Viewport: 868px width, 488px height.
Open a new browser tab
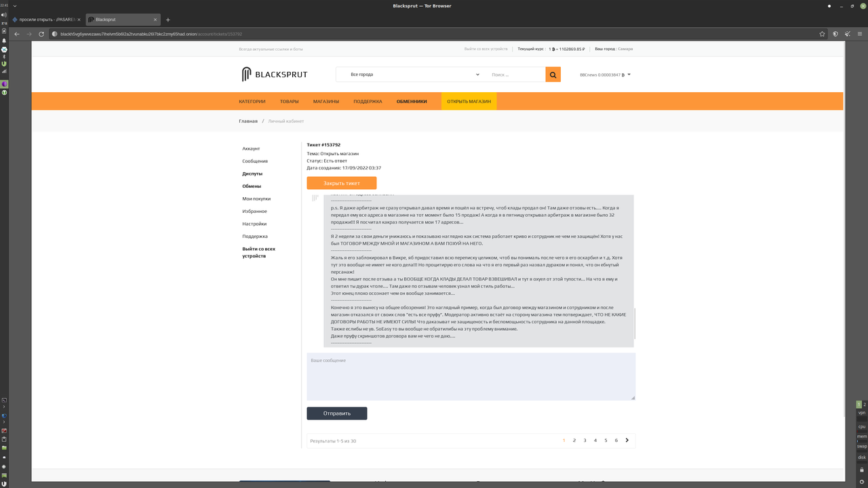point(168,20)
